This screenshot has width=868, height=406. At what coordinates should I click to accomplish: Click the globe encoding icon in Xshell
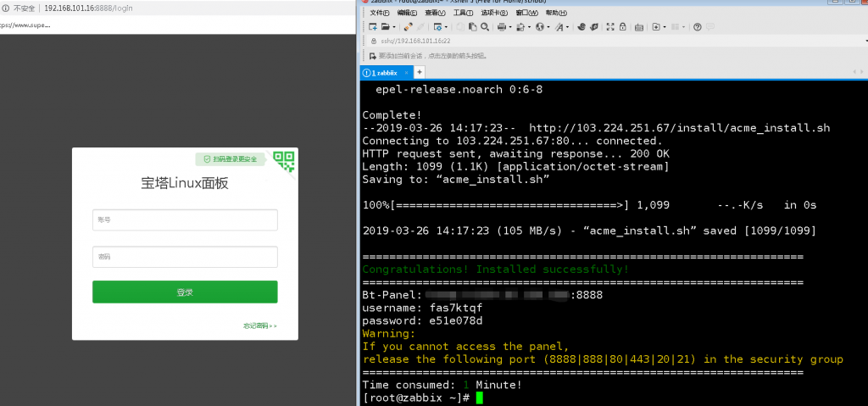tap(540, 26)
